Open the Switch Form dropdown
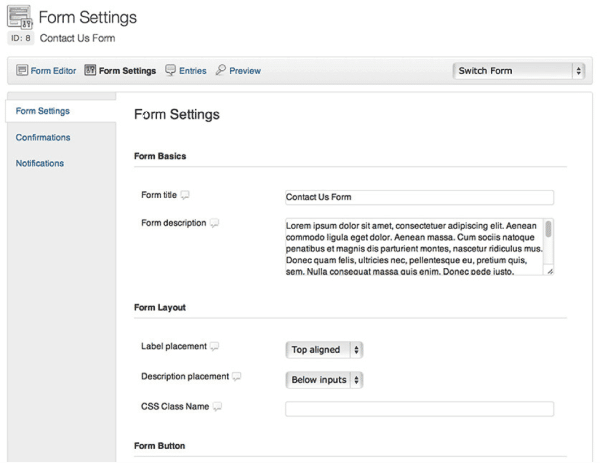Image resolution: width=600 pixels, height=463 pixels. (518, 71)
